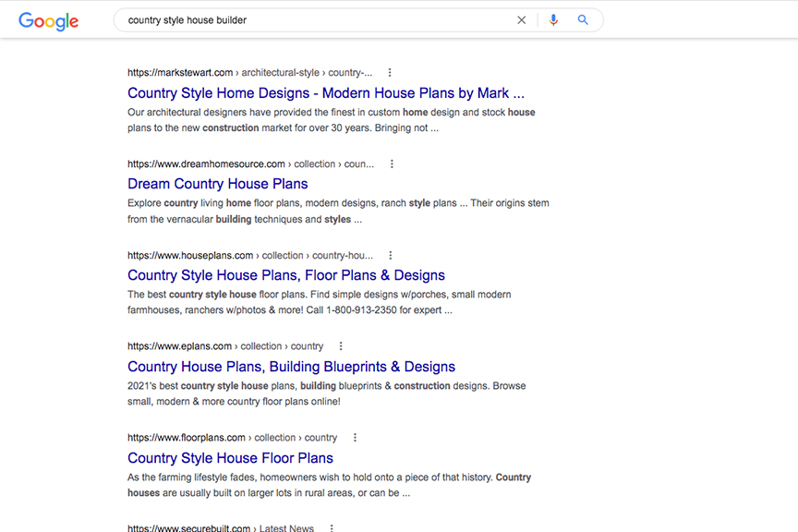798x532 pixels.
Task: Click the eplans.com URL breadcrumb
Action: (x=225, y=346)
